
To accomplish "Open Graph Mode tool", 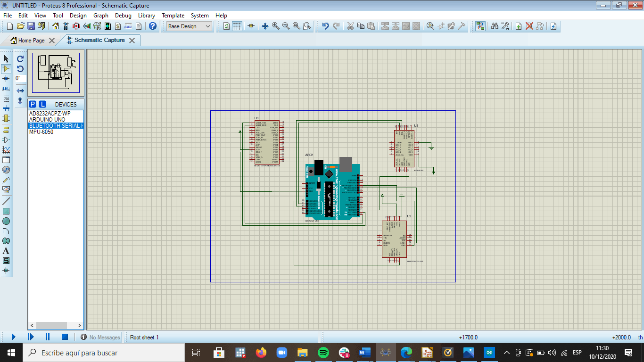I will tap(6, 150).
